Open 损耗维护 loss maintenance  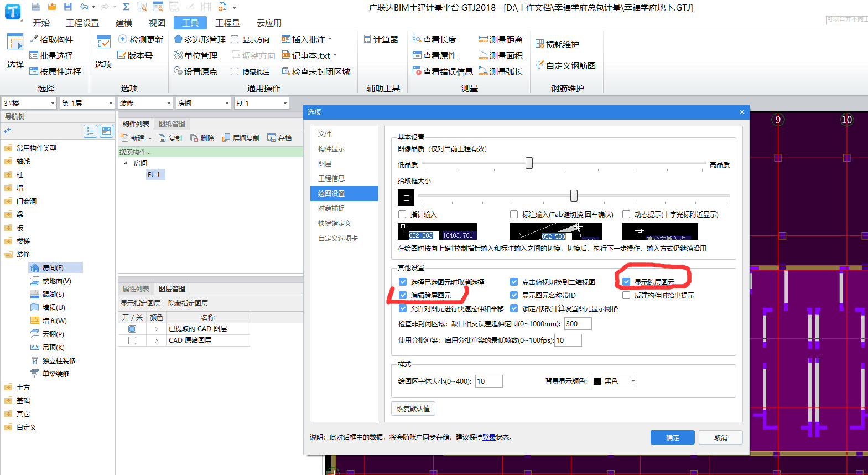(x=558, y=44)
